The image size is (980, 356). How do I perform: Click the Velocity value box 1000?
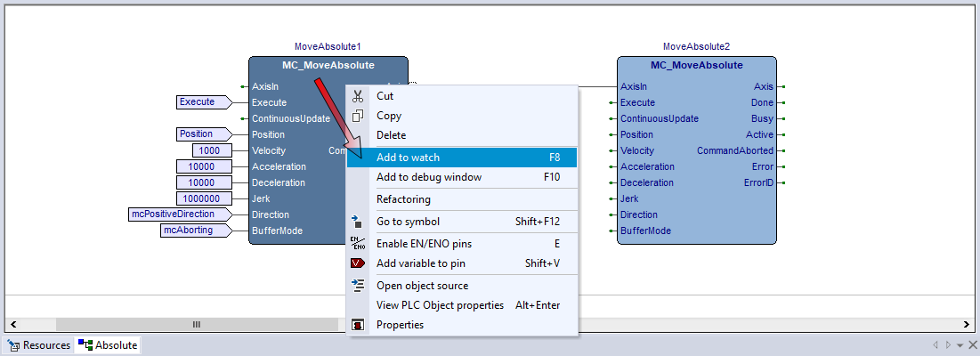211,150
